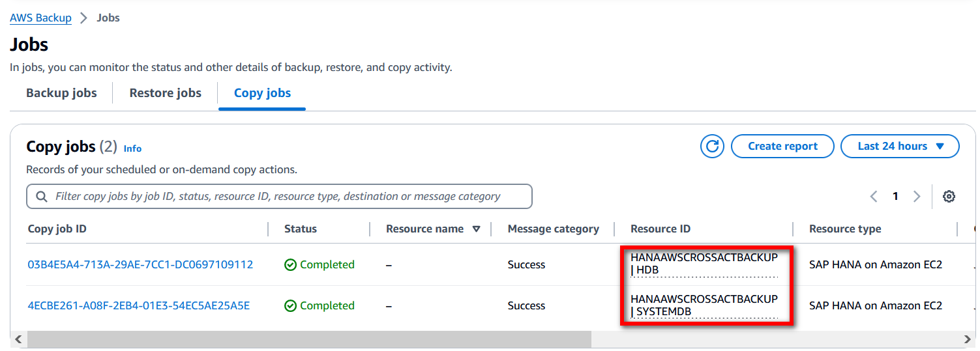Image resolution: width=980 pixels, height=351 pixels.
Task: Click Create report button
Action: click(782, 147)
